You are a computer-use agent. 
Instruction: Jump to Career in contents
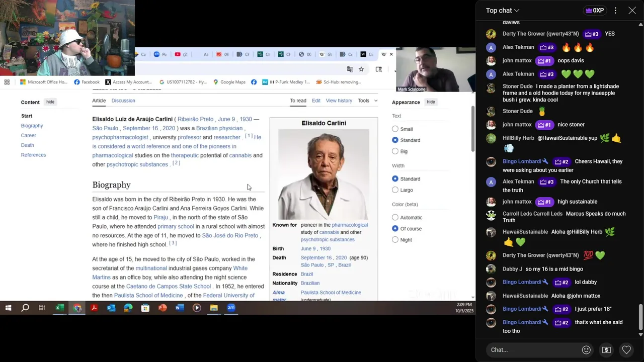click(28, 135)
